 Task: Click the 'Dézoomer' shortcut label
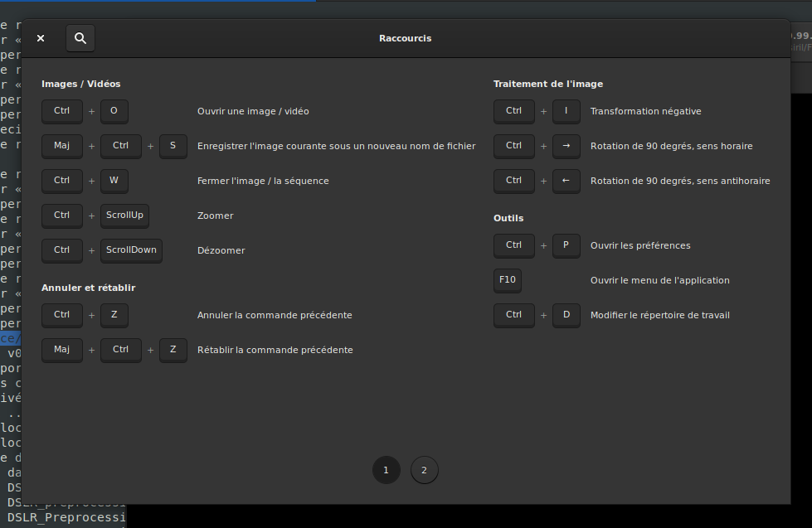click(x=221, y=250)
